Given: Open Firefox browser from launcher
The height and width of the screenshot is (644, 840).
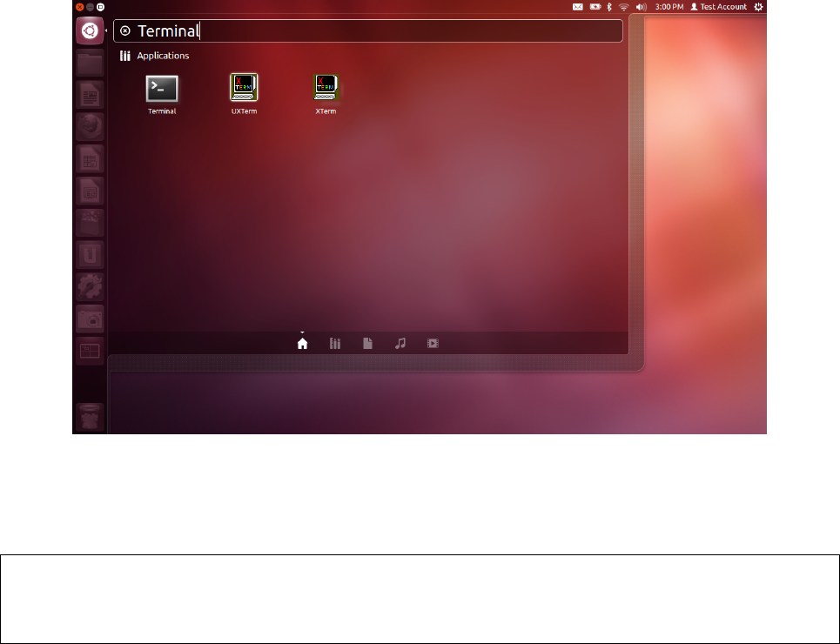Looking at the screenshot, I should pyautogui.click(x=90, y=127).
